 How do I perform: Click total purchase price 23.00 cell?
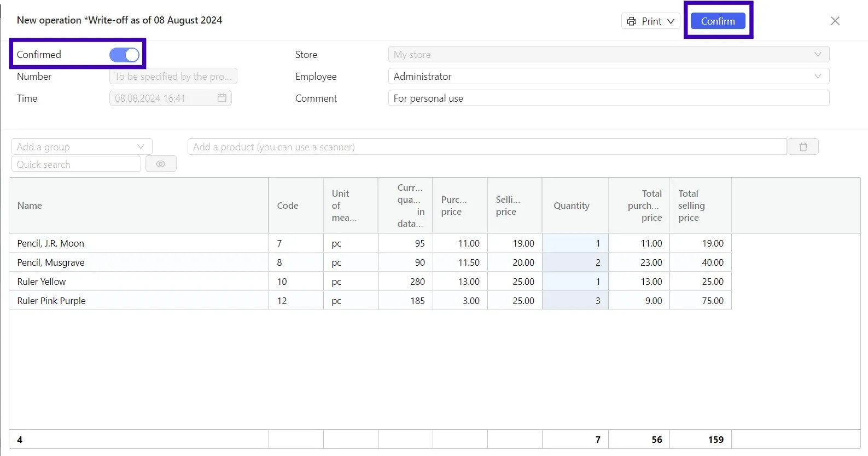[639, 262]
